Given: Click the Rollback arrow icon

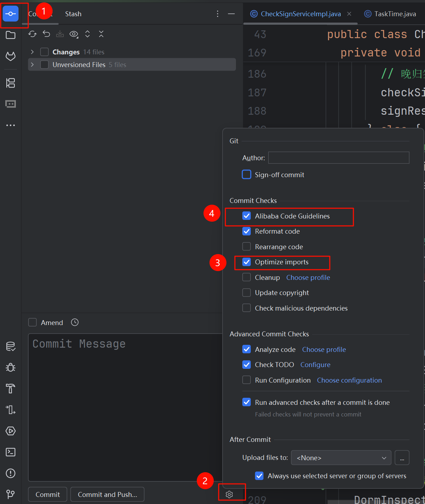Looking at the screenshot, I should pyautogui.click(x=46, y=34).
